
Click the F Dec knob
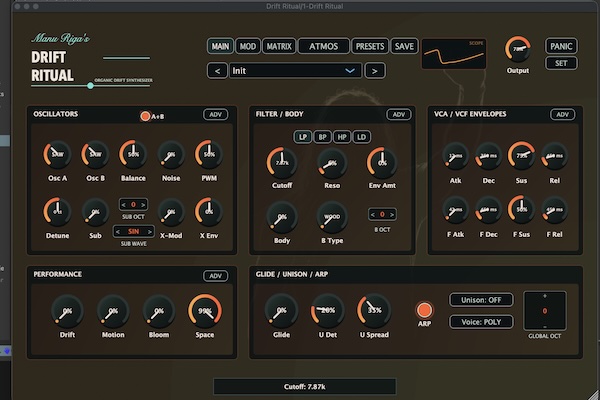(488, 210)
